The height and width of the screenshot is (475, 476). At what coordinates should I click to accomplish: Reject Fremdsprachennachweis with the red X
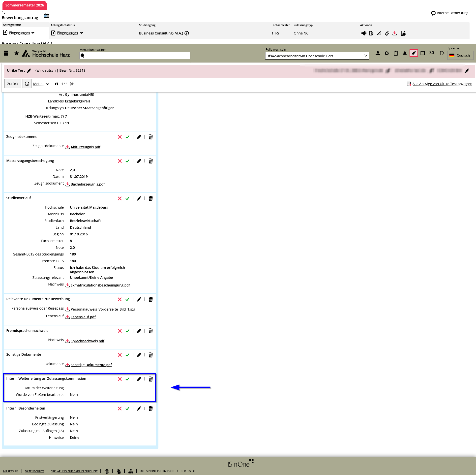(x=120, y=331)
